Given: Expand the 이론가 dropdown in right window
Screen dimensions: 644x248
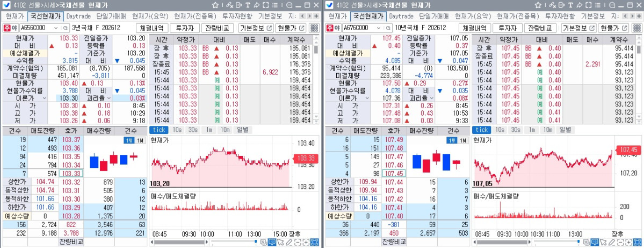Looking at the screenshot, I should click(367, 98).
